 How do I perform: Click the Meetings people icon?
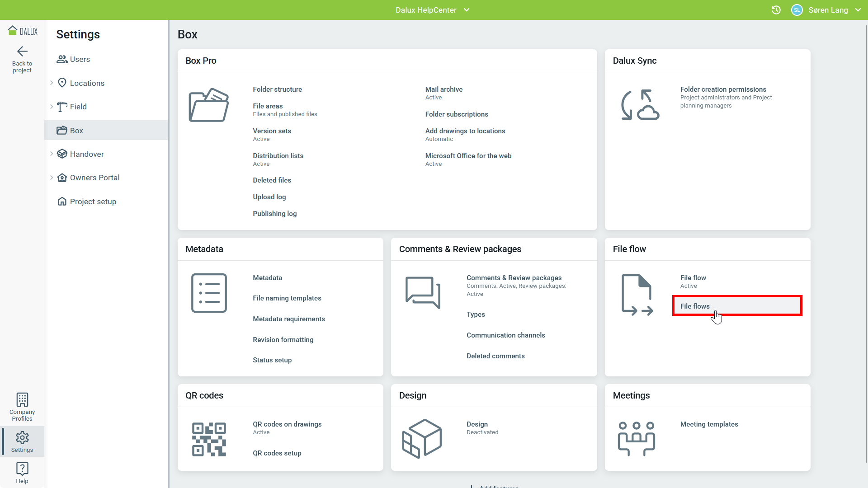pos(636,438)
